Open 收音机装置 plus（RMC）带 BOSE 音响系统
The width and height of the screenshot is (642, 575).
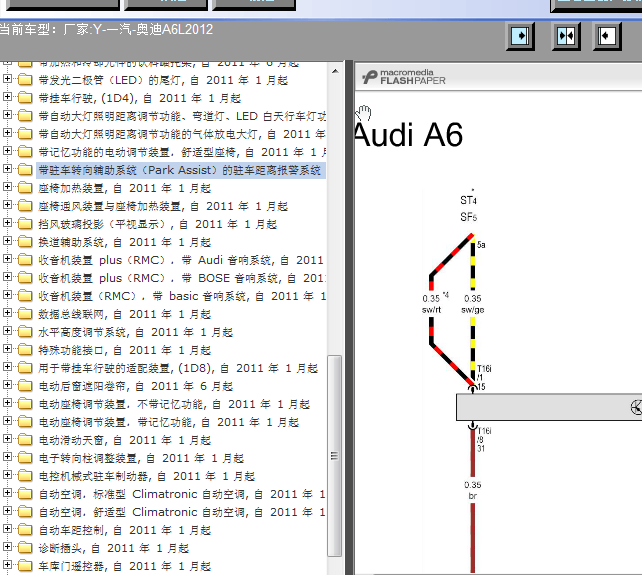tap(182, 278)
